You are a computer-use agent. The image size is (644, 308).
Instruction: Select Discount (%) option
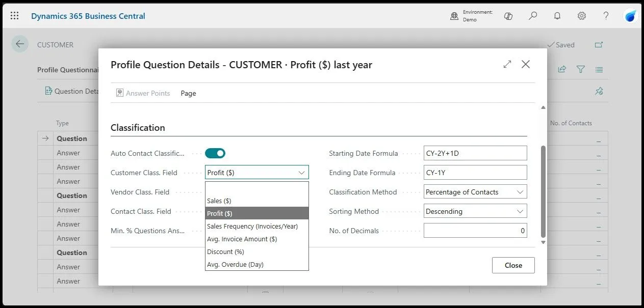[x=257, y=251]
